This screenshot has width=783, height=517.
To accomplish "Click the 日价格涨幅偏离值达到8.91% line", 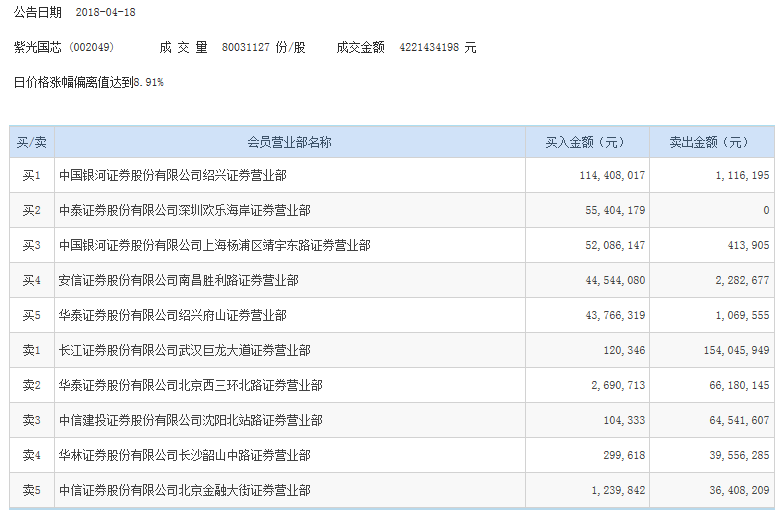I will (x=88, y=82).
